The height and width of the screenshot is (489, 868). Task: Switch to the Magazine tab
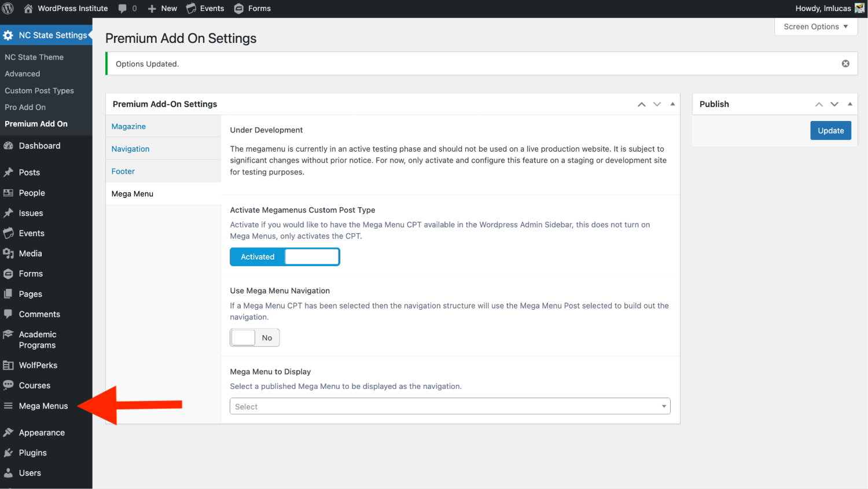pyautogui.click(x=128, y=127)
